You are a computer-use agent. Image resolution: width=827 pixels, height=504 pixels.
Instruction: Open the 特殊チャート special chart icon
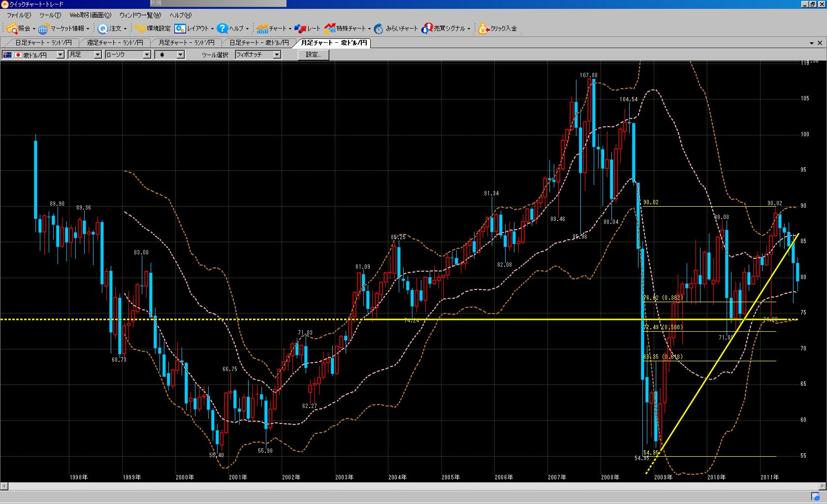click(330, 29)
